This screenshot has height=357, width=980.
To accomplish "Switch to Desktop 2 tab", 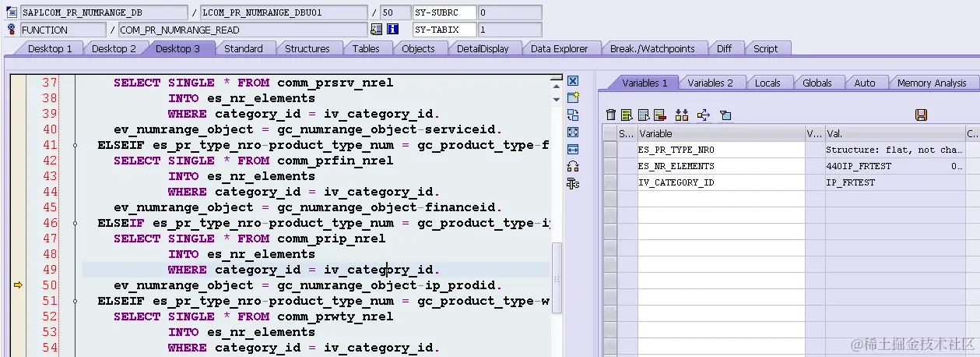I will [x=114, y=48].
